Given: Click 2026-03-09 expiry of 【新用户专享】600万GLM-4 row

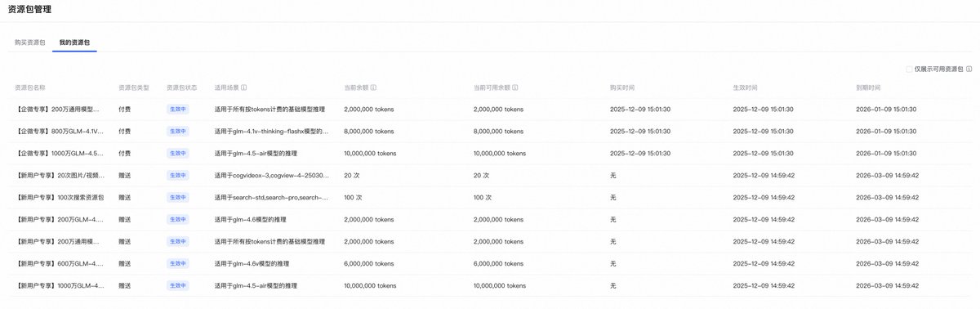Looking at the screenshot, I should (x=887, y=263).
